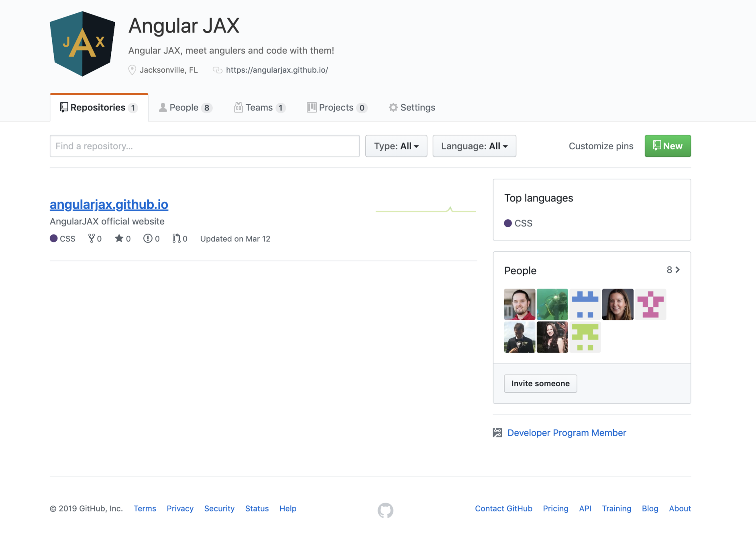Open the Developer Program Member link
The height and width of the screenshot is (542, 756).
point(566,433)
